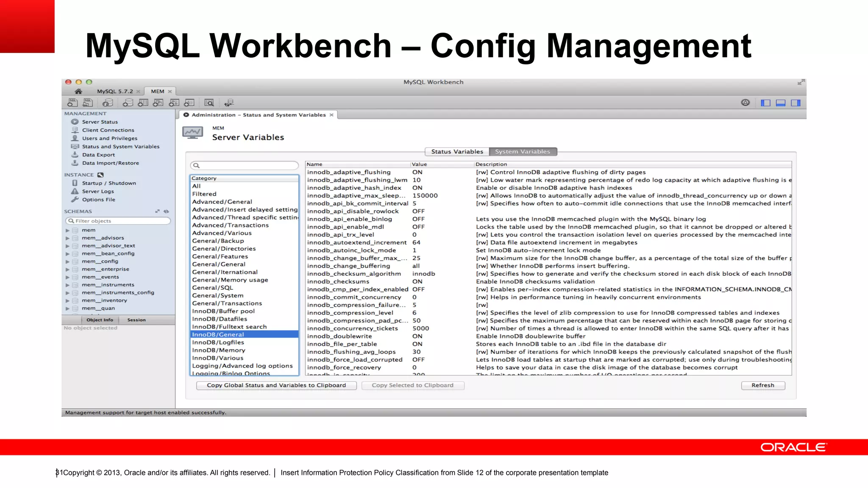Switch to the Object Info tab
This screenshot has width=868, height=488.
click(x=100, y=320)
